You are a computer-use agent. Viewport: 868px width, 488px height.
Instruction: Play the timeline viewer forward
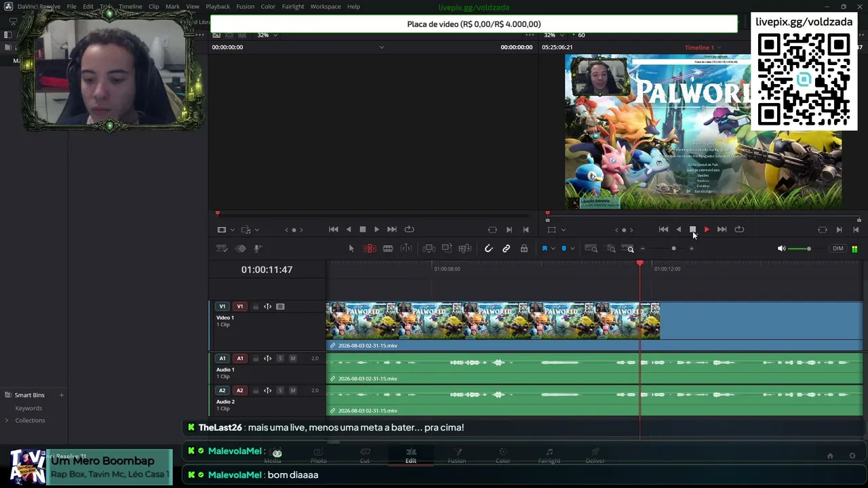coord(707,230)
